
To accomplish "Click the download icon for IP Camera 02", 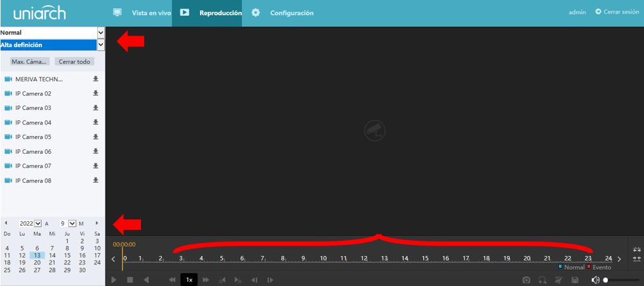I will point(96,93).
